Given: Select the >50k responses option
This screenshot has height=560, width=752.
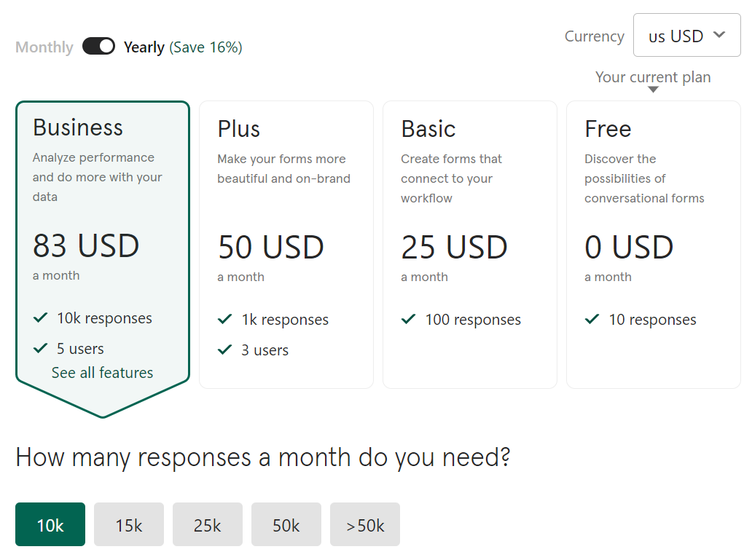Looking at the screenshot, I should point(365,524).
